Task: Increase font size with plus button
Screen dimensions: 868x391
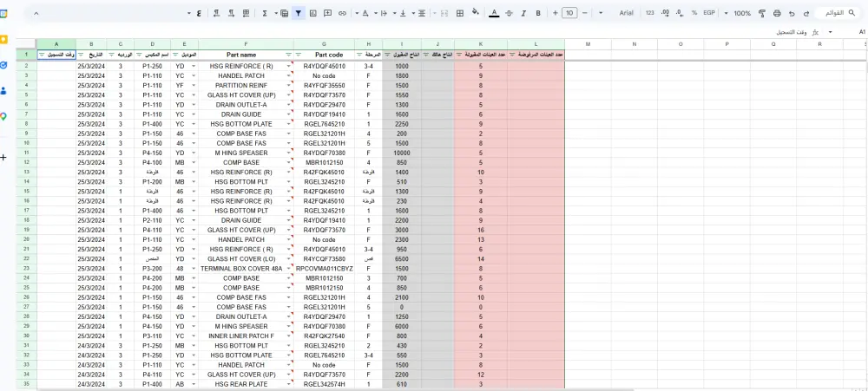Action: [556, 13]
